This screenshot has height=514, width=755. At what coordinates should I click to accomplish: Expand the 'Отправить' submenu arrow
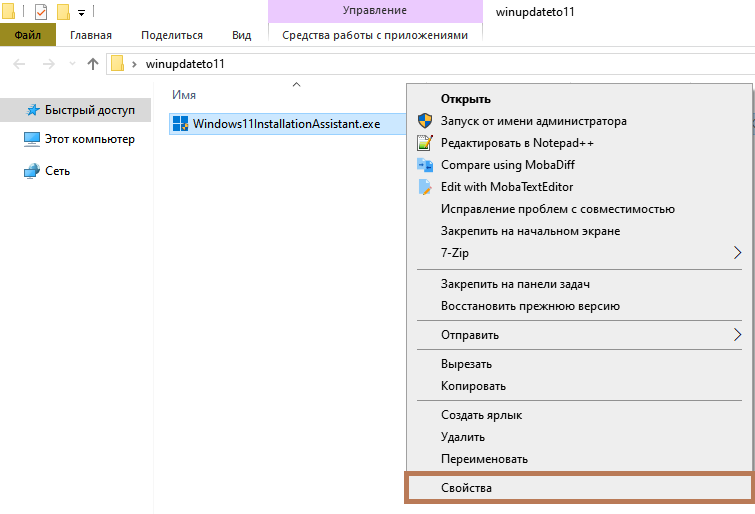[738, 335]
